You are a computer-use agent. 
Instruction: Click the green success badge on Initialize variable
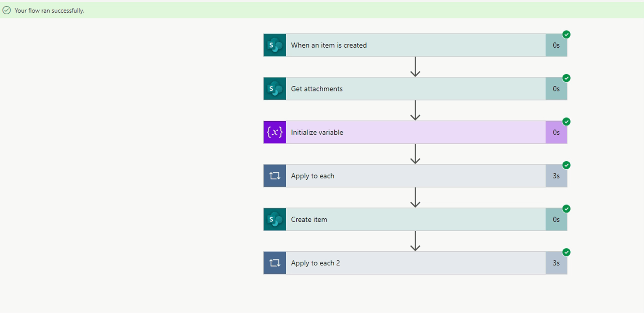coord(567,122)
